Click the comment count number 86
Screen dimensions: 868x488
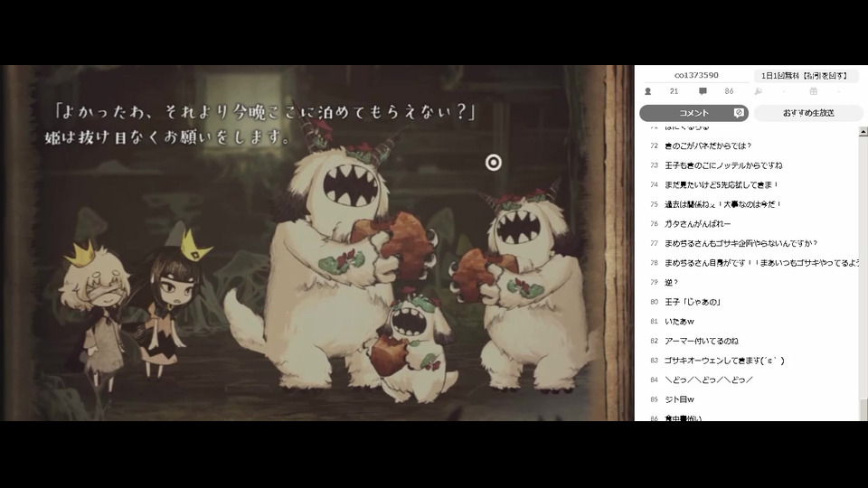(729, 91)
